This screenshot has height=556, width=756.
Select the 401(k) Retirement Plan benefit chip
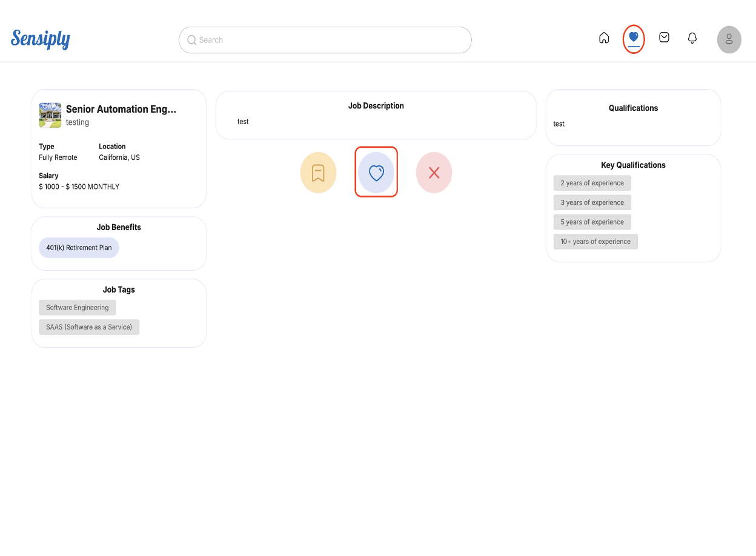point(79,248)
